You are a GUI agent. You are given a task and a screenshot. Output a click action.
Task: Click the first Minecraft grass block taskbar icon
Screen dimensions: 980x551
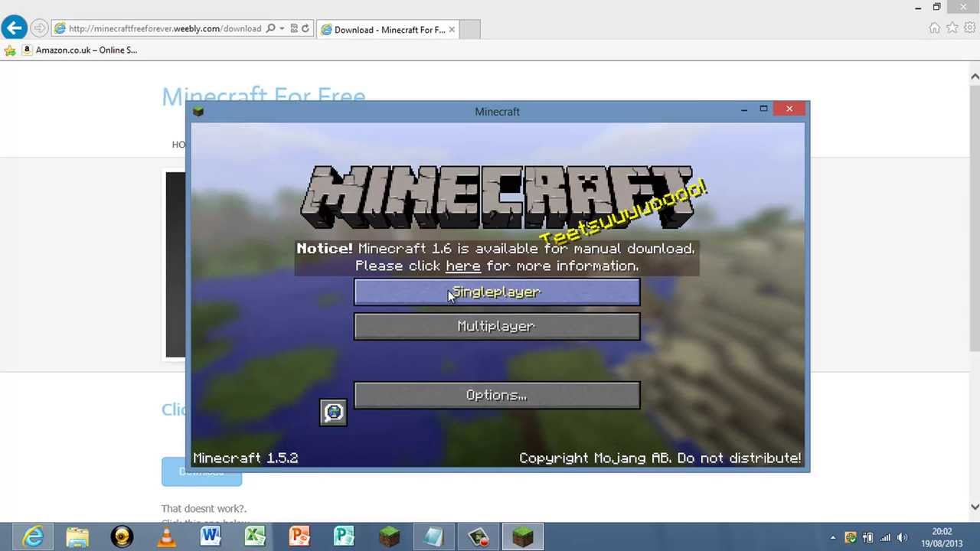pyautogui.click(x=389, y=536)
